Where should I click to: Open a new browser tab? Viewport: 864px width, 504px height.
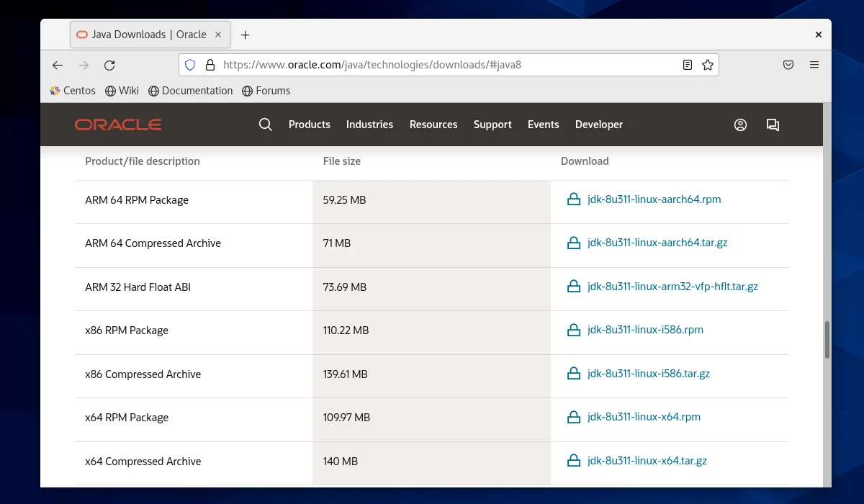(x=246, y=35)
